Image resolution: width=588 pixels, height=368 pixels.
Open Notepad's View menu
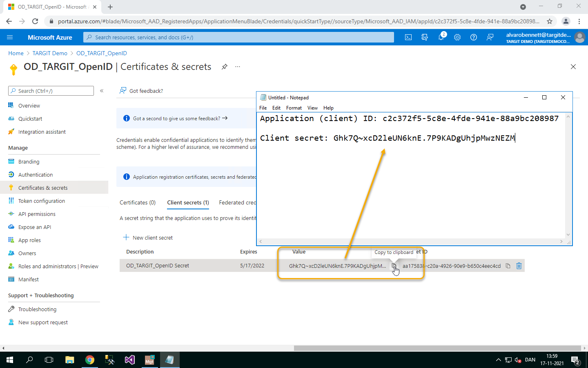coord(312,108)
